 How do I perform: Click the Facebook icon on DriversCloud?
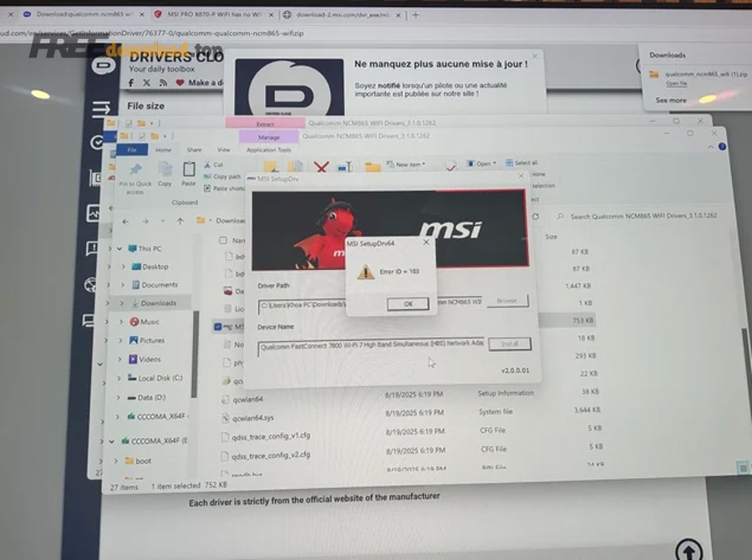131,83
